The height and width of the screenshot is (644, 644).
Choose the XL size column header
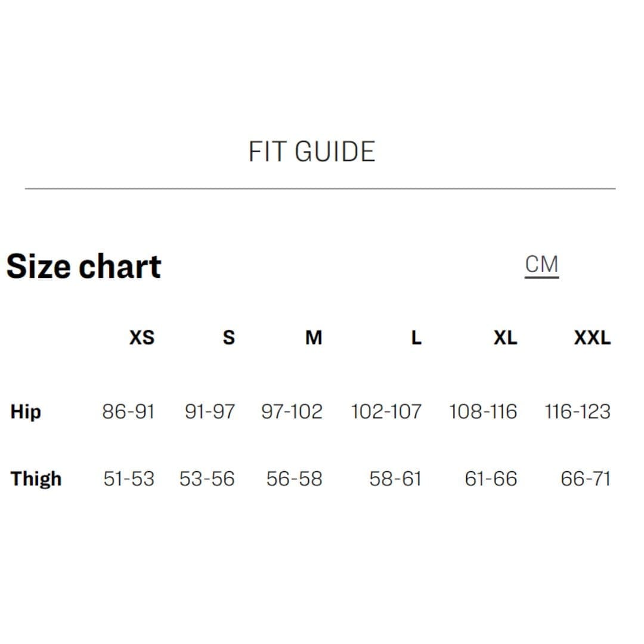(505, 338)
